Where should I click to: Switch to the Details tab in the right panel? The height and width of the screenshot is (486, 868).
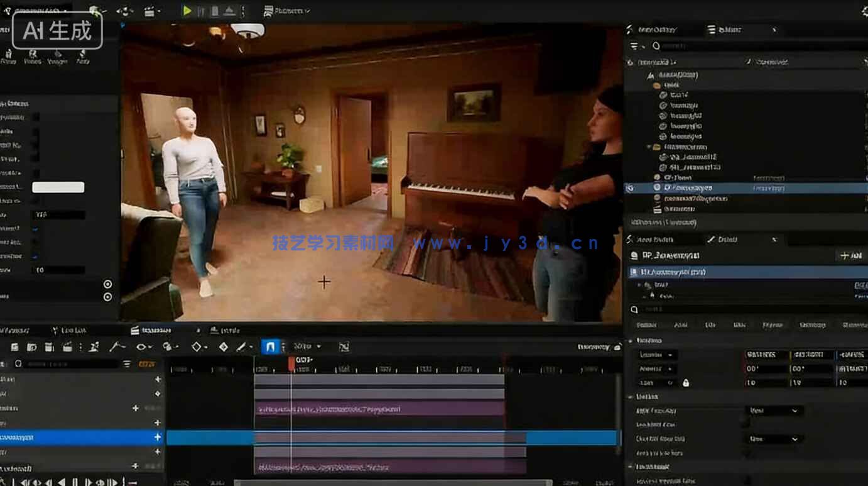(722, 240)
